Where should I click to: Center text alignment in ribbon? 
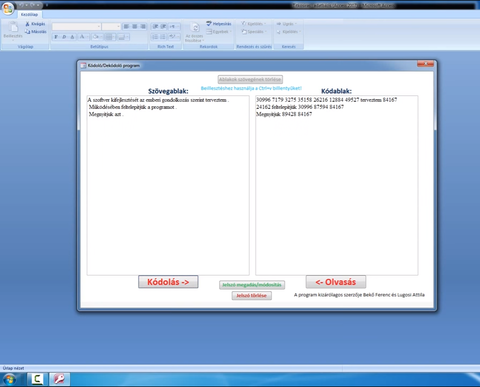[135, 26]
